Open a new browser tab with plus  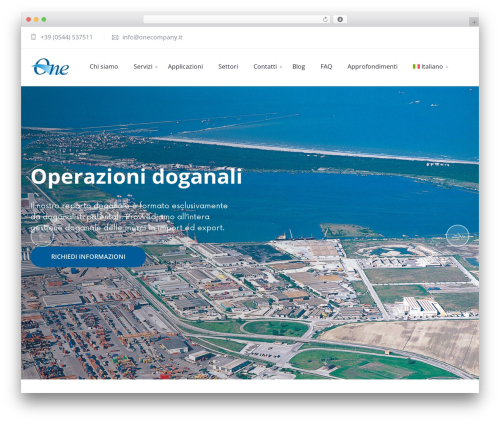[x=474, y=22]
